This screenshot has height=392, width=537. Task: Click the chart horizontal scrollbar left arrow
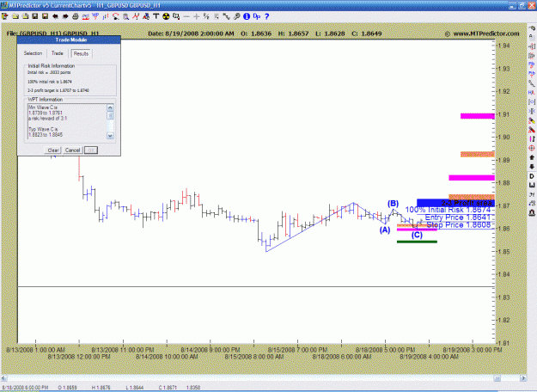pos(3,378)
